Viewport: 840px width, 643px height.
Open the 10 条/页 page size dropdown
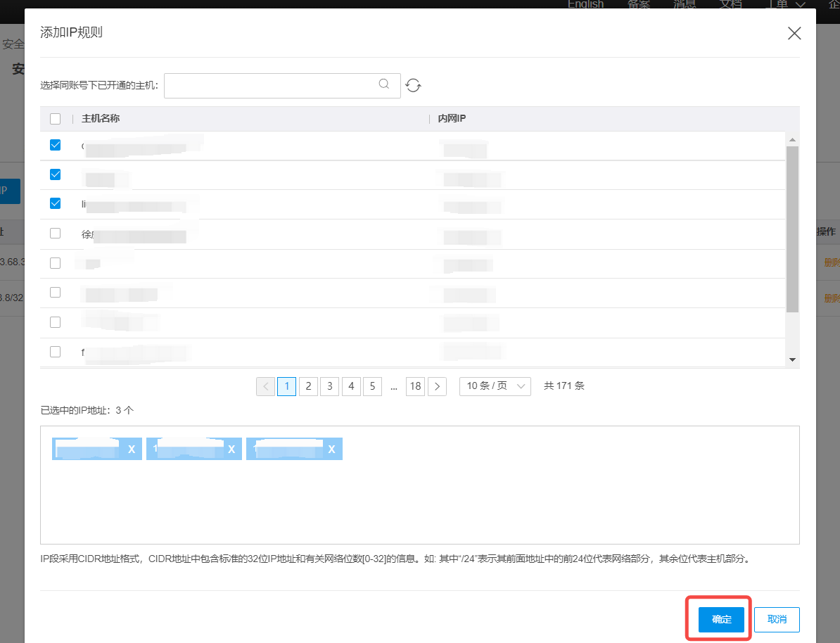point(495,386)
